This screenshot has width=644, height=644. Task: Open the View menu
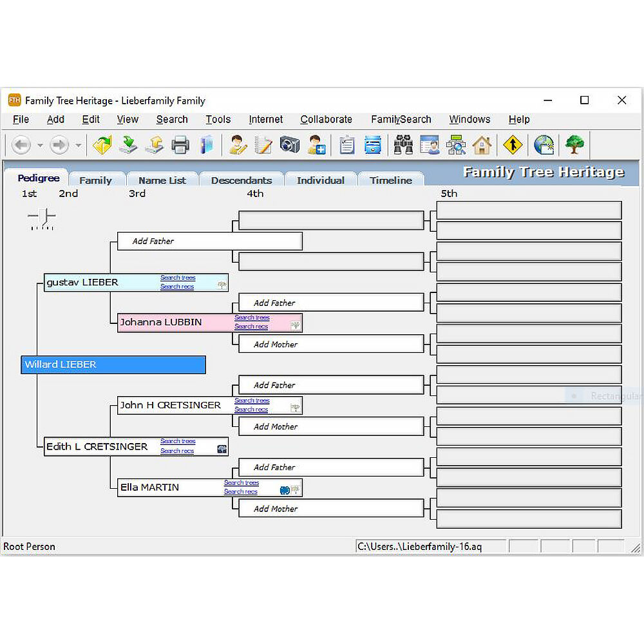click(x=128, y=120)
